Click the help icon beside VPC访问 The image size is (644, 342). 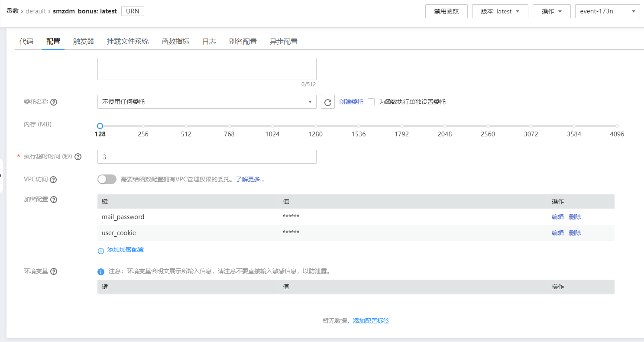click(54, 179)
